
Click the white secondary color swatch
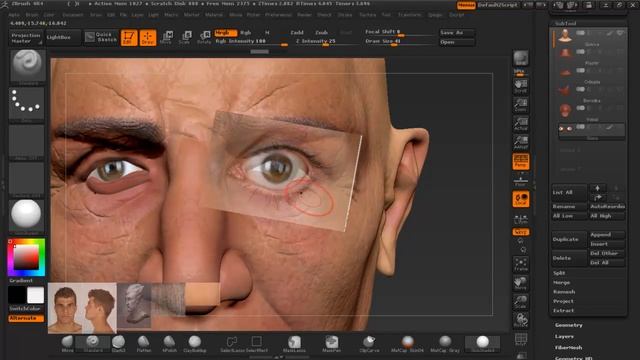[36, 295]
